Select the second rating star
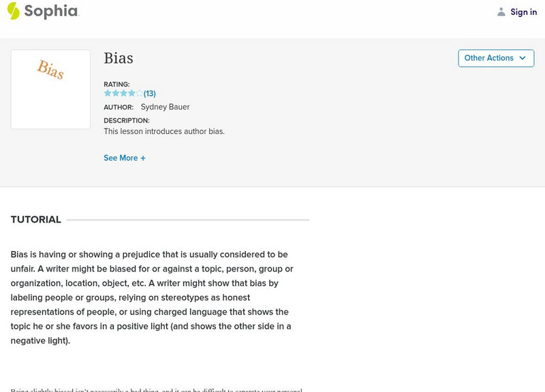The image size is (545, 392). pyautogui.click(x=116, y=94)
